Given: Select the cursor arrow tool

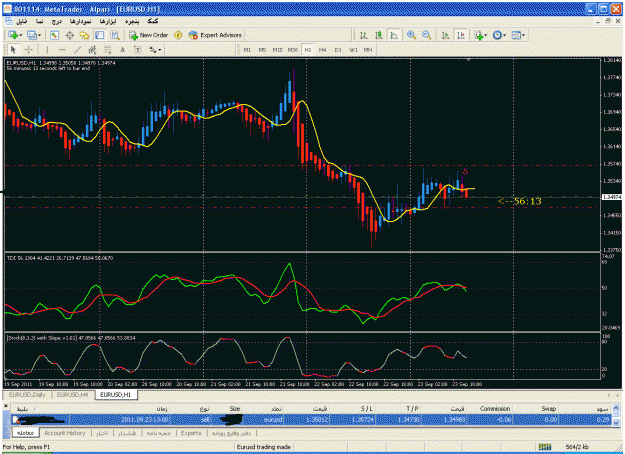Looking at the screenshot, I should click(x=13, y=50).
